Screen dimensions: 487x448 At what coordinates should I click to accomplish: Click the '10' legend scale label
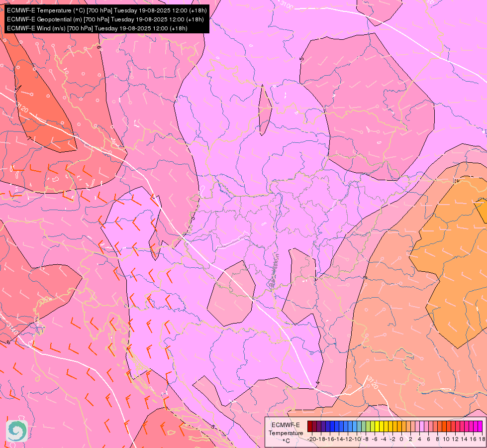click(446, 440)
